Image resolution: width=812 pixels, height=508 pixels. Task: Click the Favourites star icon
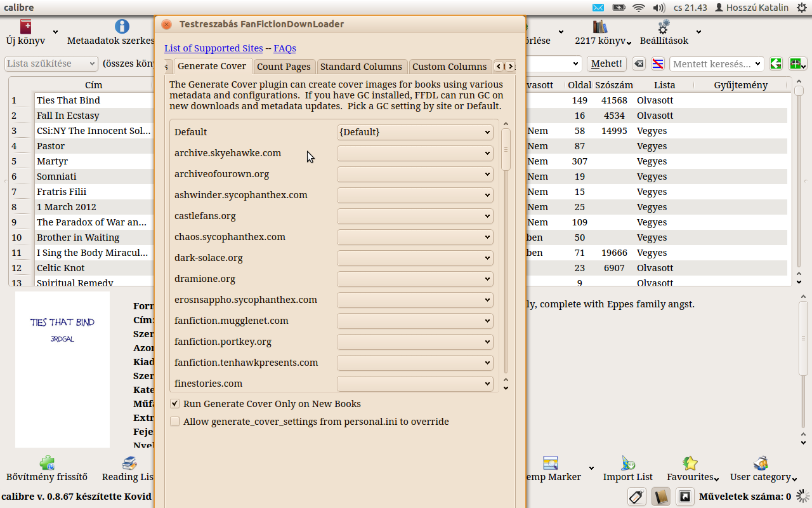690,463
